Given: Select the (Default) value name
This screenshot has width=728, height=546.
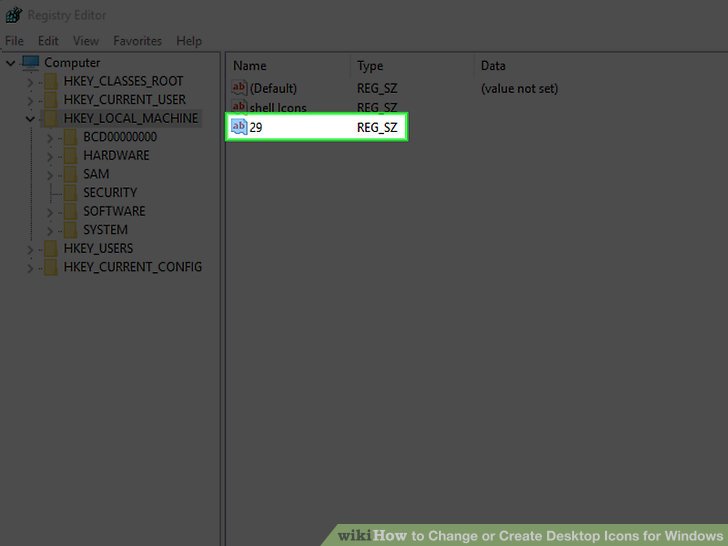Looking at the screenshot, I should (273, 88).
